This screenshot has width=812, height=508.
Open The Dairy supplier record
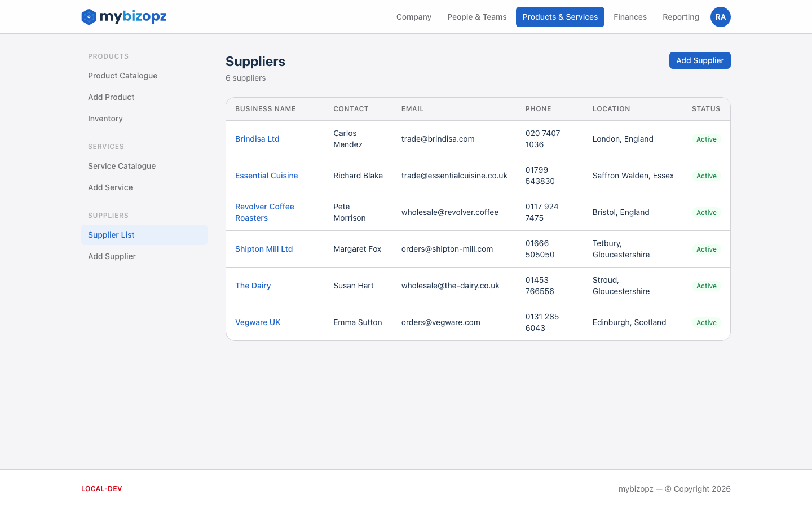tap(253, 286)
